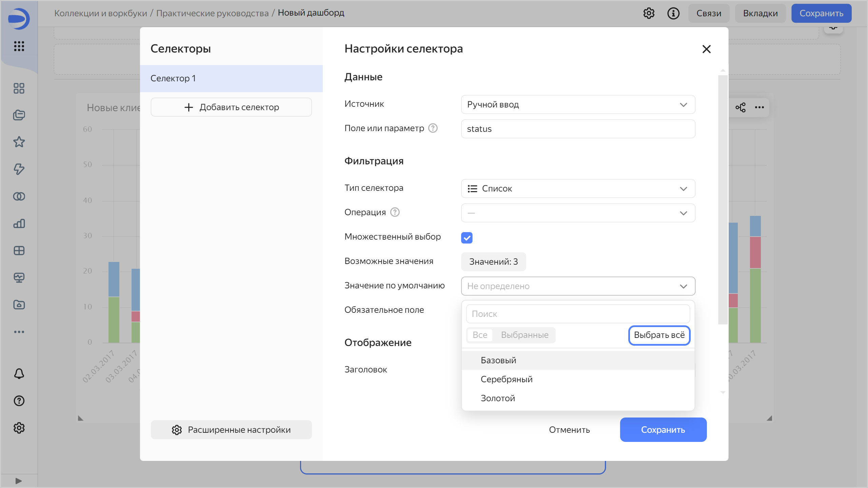868x488 pixels.
Task: Switch list filter to Выбранные
Action: [x=525, y=335]
